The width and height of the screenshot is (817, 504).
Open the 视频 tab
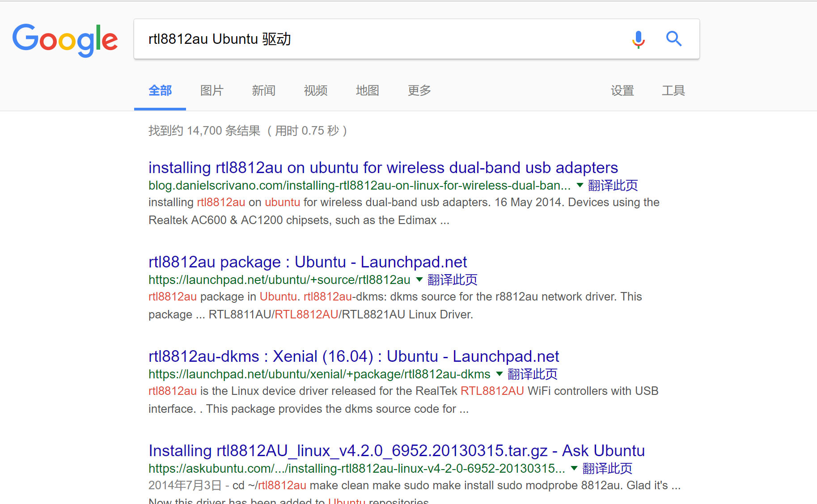[x=316, y=91]
